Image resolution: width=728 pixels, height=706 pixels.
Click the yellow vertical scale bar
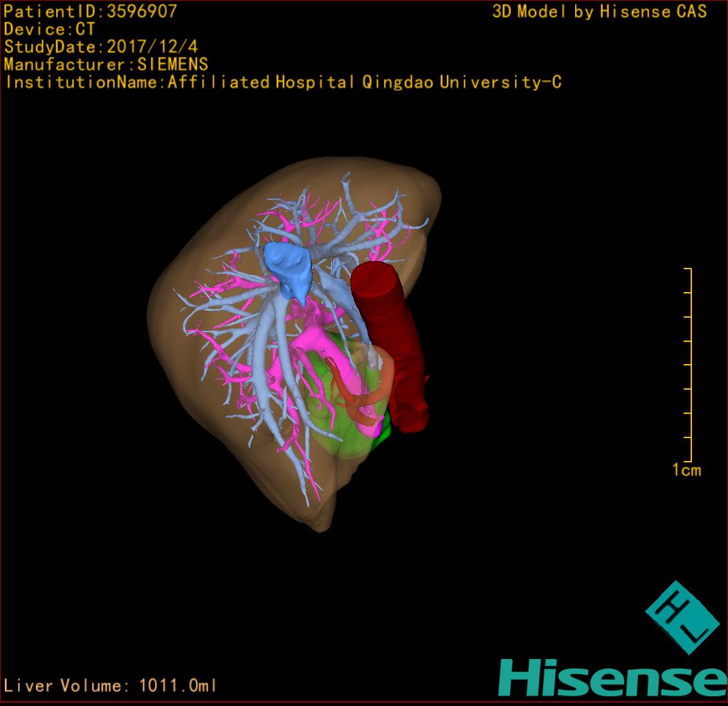click(690, 365)
